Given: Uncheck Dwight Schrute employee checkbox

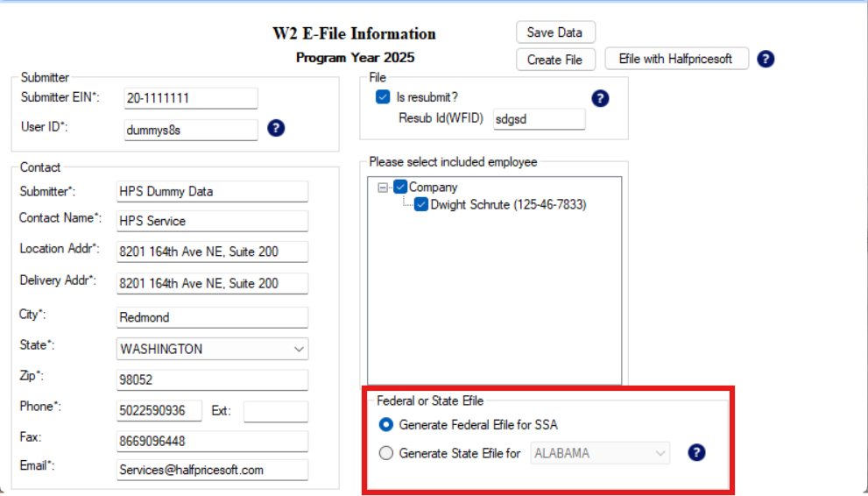Looking at the screenshot, I should (421, 205).
